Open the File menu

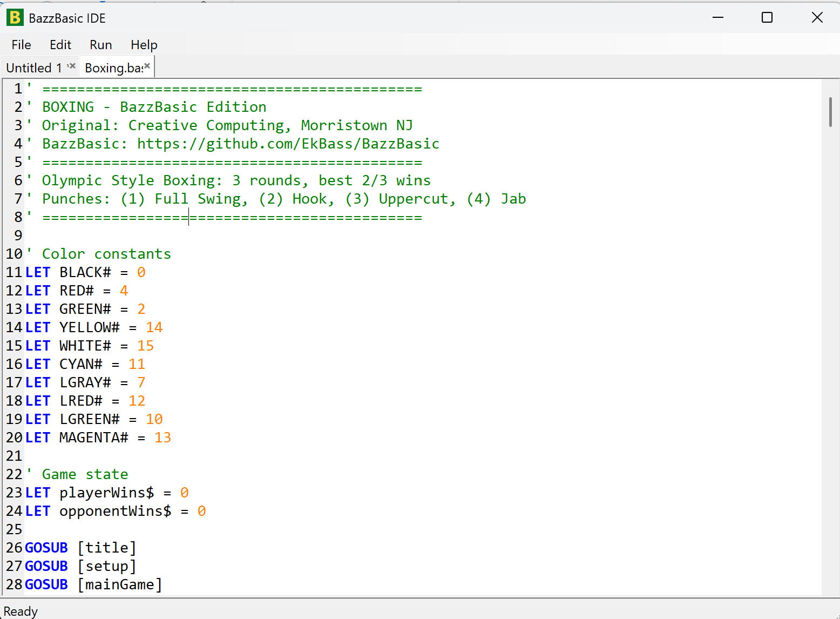[21, 45]
